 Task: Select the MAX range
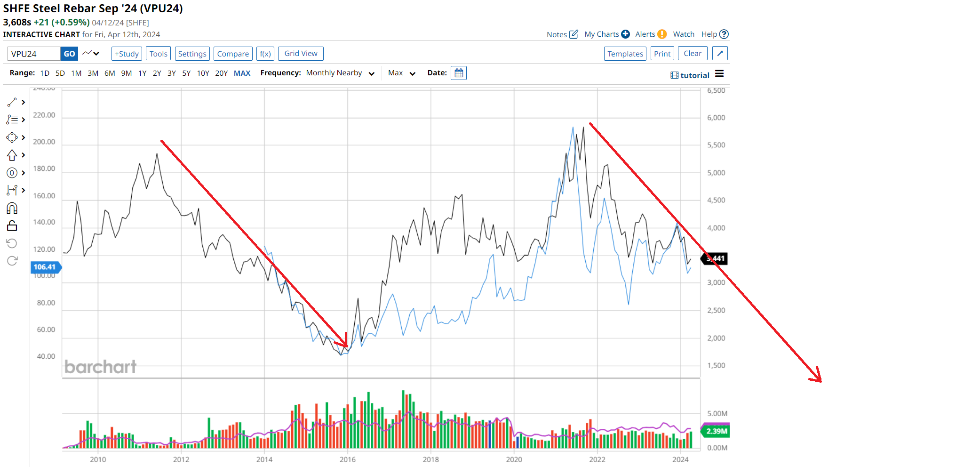tap(242, 73)
